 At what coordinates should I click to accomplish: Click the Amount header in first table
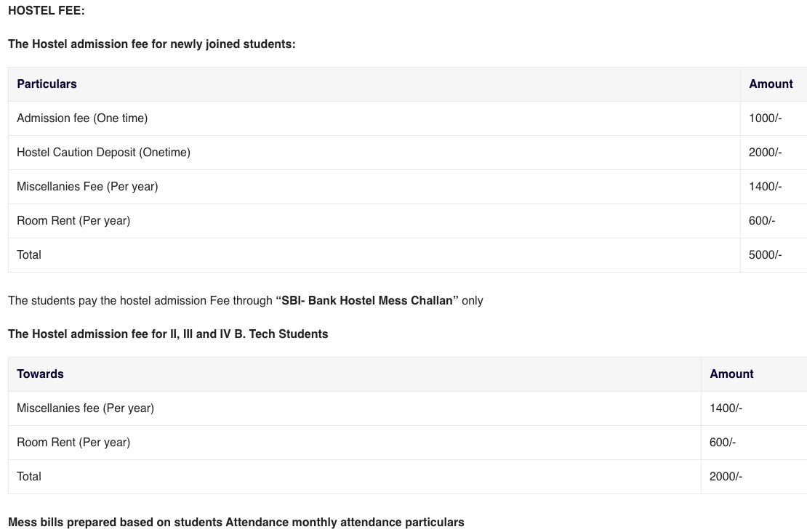(771, 84)
